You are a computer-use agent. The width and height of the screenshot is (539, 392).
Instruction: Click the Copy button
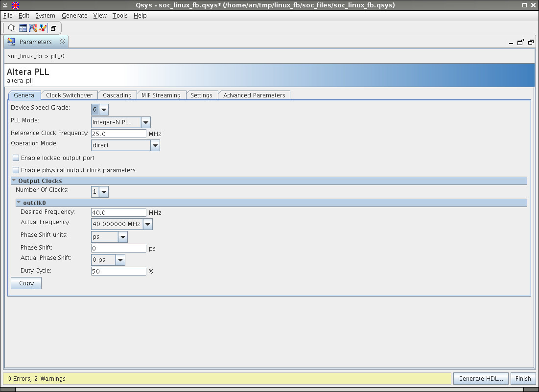click(x=26, y=283)
